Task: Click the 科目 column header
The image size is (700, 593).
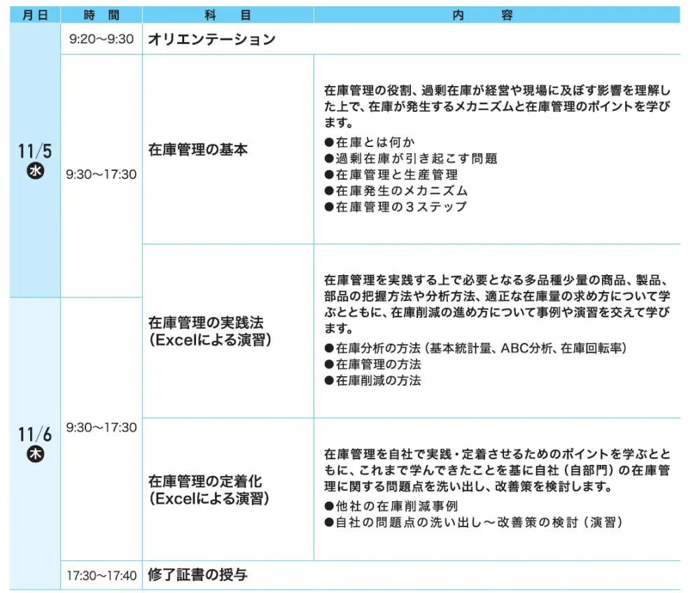Action: [x=227, y=15]
